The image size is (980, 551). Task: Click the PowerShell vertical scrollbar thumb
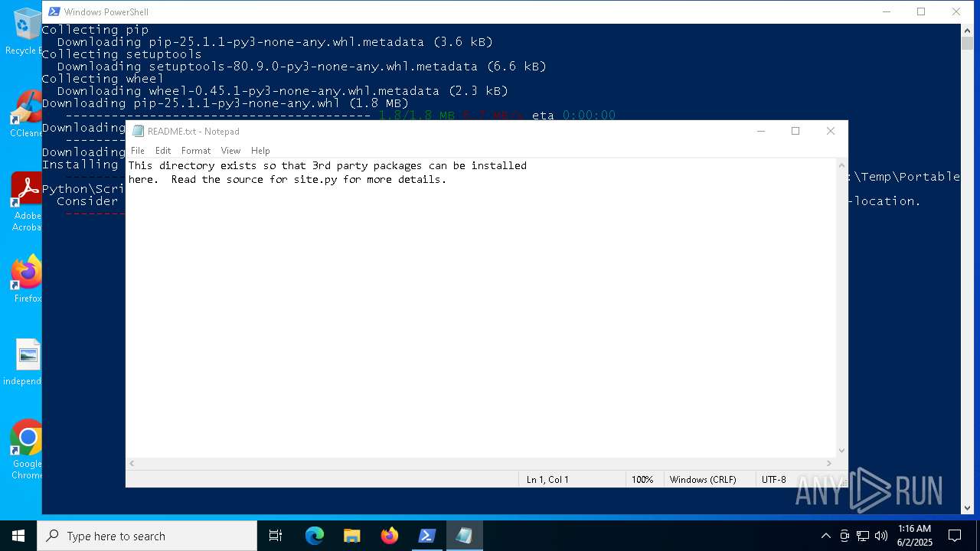pos(968,43)
